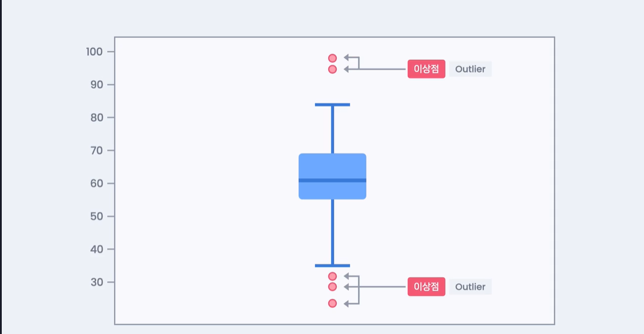Click the 40 y-axis label

pyautogui.click(x=97, y=249)
